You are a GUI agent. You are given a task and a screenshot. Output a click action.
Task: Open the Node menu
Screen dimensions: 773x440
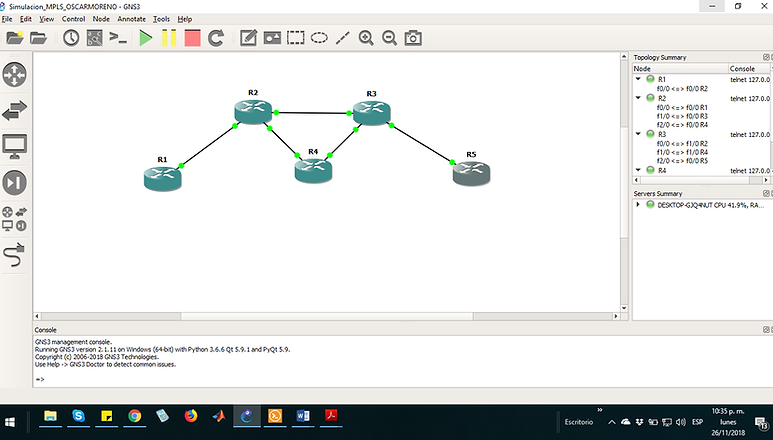101,19
